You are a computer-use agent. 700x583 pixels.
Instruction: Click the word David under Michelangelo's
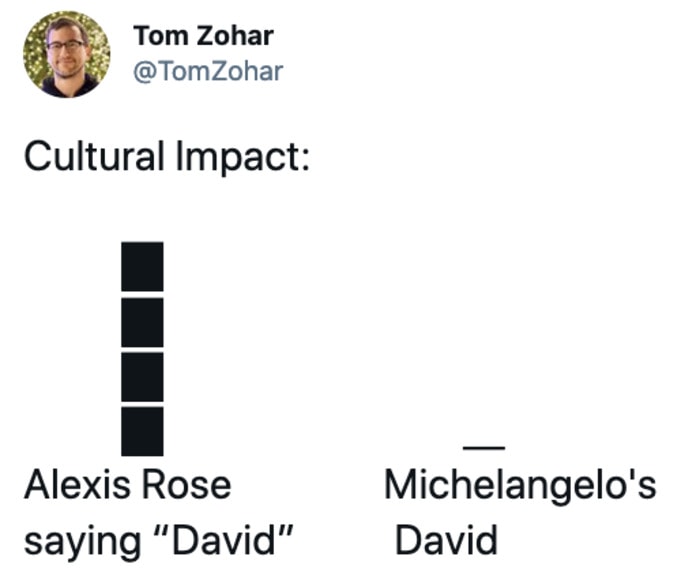pos(446,540)
